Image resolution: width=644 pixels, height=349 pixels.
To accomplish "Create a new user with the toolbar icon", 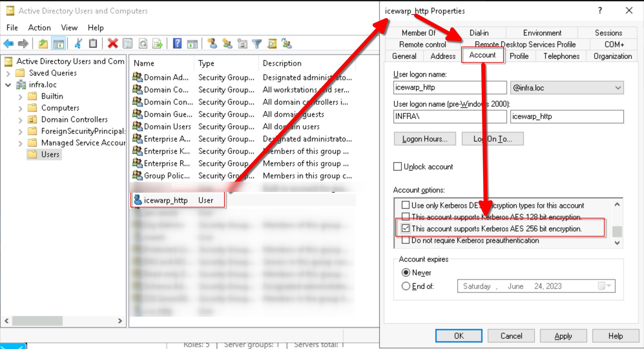I will (212, 44).
